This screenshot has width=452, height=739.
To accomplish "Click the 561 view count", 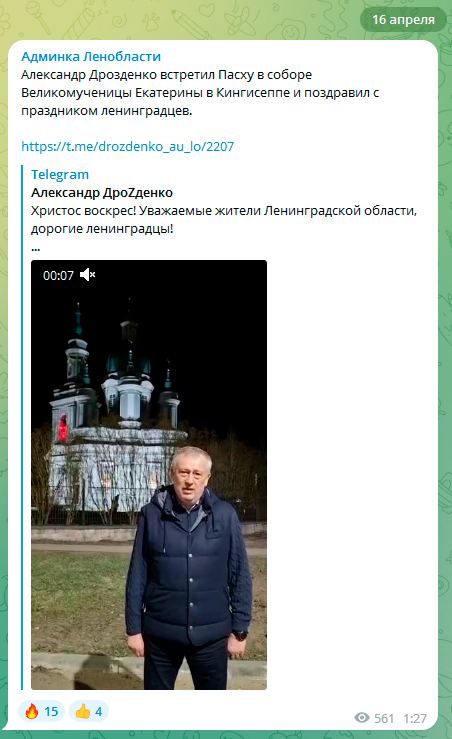I will 384,718.
